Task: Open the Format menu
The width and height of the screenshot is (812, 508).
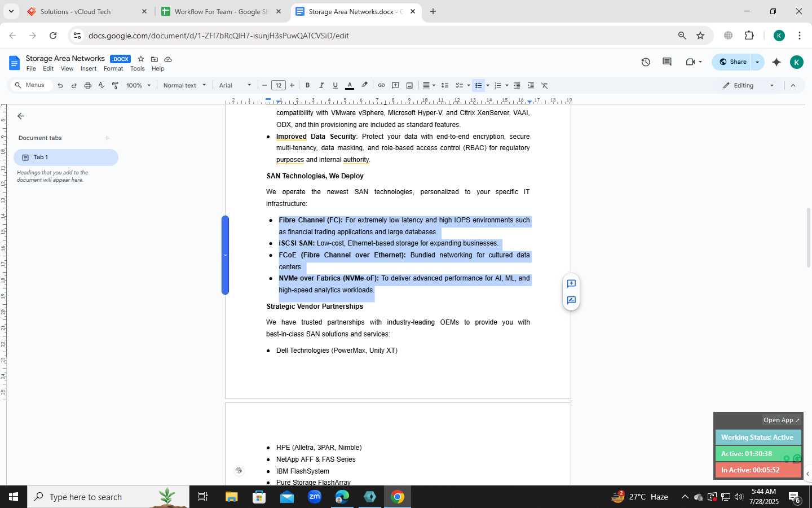Action: 113,69
